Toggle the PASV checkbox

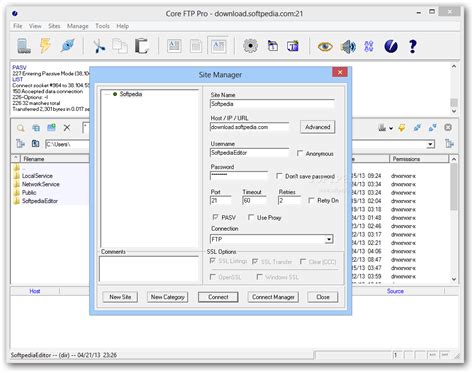[x=215, y=217]
